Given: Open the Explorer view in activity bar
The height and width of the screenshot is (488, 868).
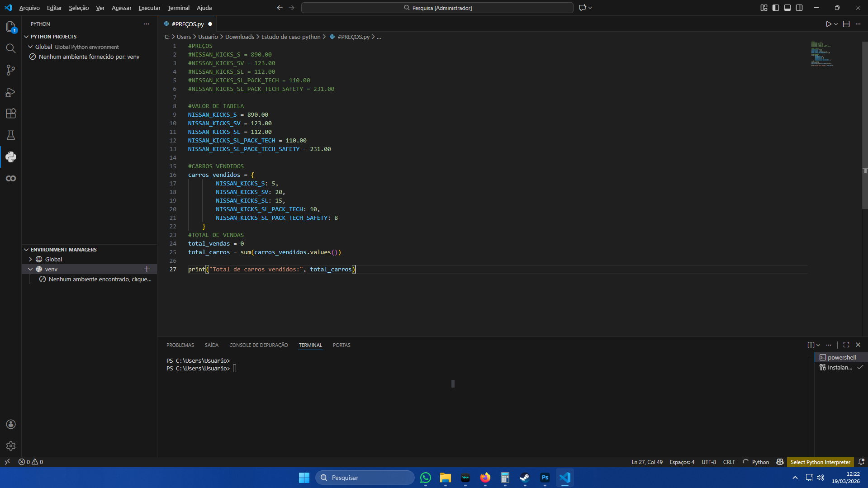Looking at the screenshot, I should pyautogui.click(x=11, y=27).
